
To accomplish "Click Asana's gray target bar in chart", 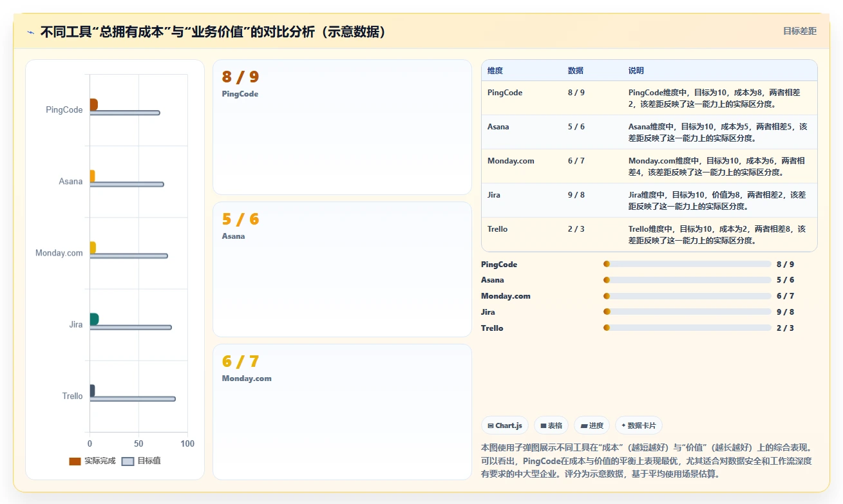I will (127, 185).
